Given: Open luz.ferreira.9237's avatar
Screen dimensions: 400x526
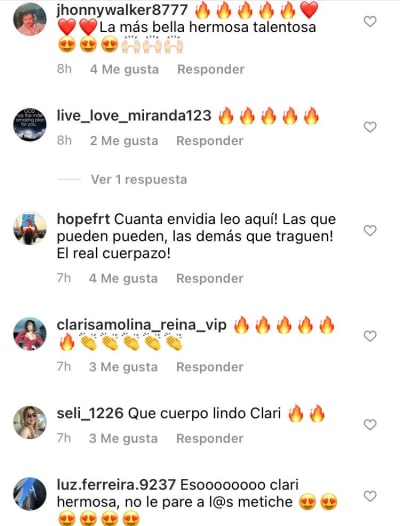Looking at the screenshot, I should [x=30, y=494].
